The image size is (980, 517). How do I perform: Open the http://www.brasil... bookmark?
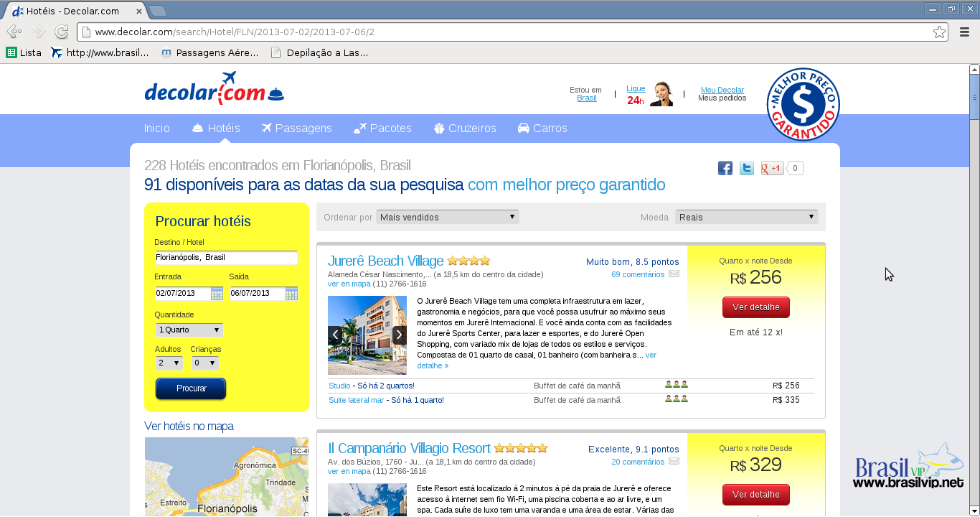[x=100, y=52]
